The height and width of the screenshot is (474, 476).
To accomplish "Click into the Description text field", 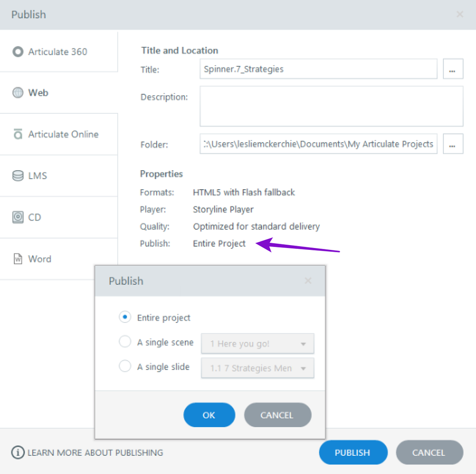I will pos(331,106).
